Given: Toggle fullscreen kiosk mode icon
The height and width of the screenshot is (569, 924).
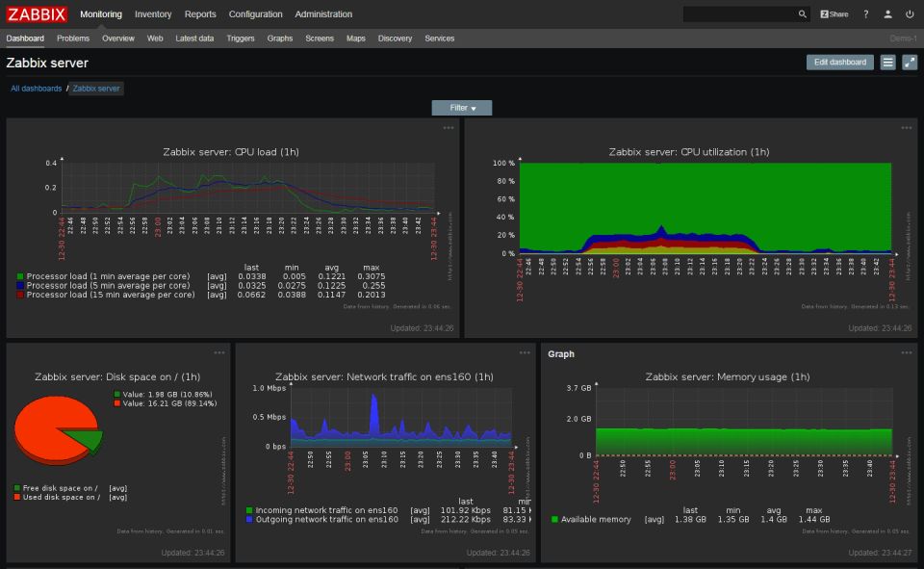Looking at the screenshot, I should 910,63.
